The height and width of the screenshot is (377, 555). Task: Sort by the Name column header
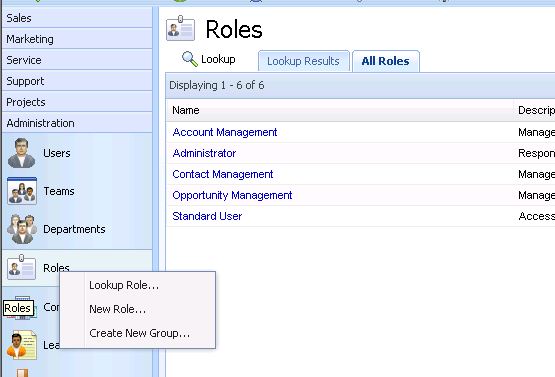tap(186, 110)
